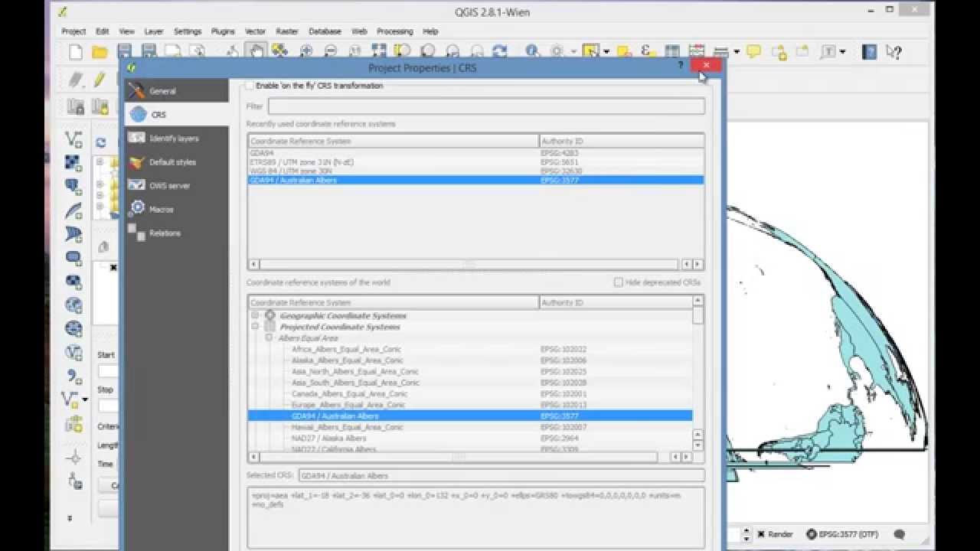Expand the first layer group in Layers panel

tap(100, 162)
